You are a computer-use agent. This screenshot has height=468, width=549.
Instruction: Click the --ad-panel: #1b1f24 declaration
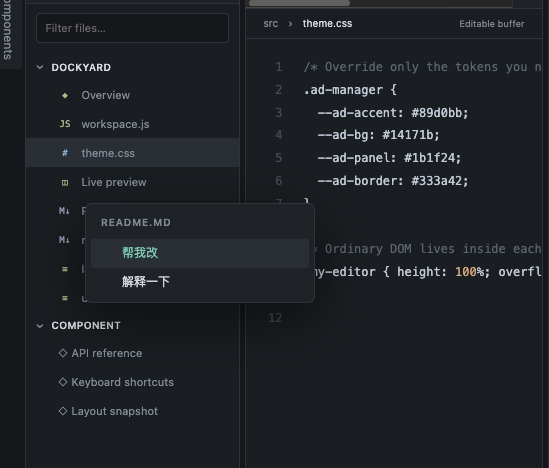point(389,158)
